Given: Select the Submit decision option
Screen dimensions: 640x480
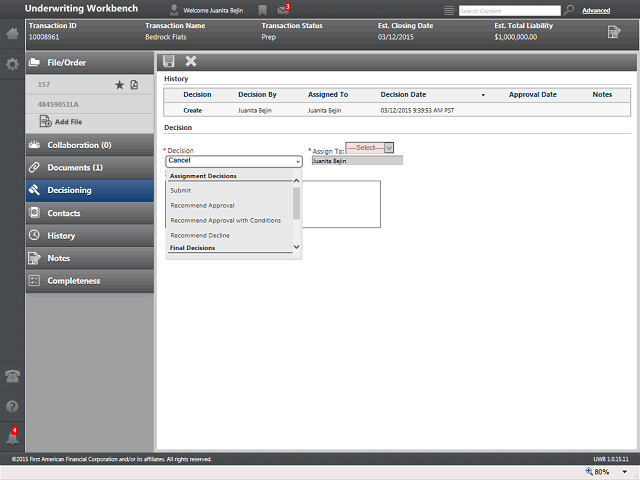Looking at the screenshot, I should [x=181, y=191].
